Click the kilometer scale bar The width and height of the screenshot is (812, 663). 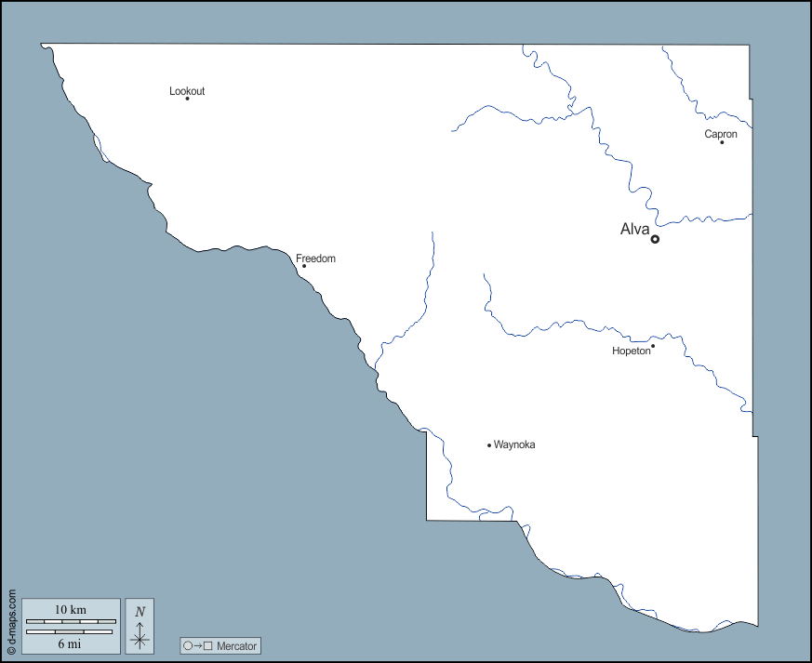coord(71,621)
